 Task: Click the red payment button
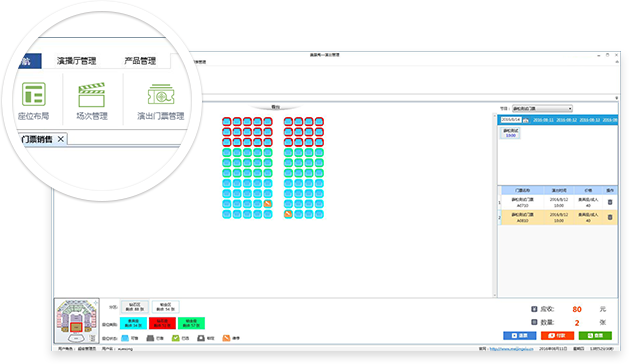pos(557,336)
